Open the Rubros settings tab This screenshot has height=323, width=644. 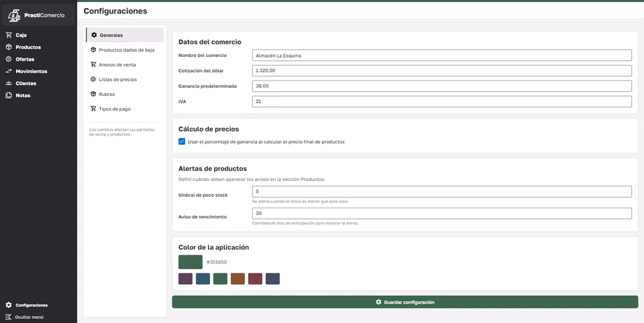point(125,94)
